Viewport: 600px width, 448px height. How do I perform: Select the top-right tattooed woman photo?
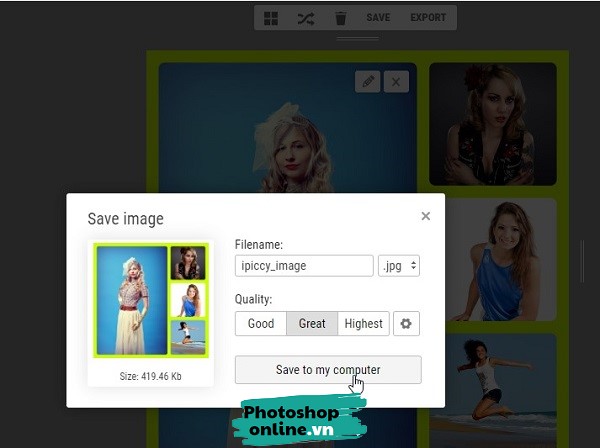pyautogui.click(x=493, y=123)
